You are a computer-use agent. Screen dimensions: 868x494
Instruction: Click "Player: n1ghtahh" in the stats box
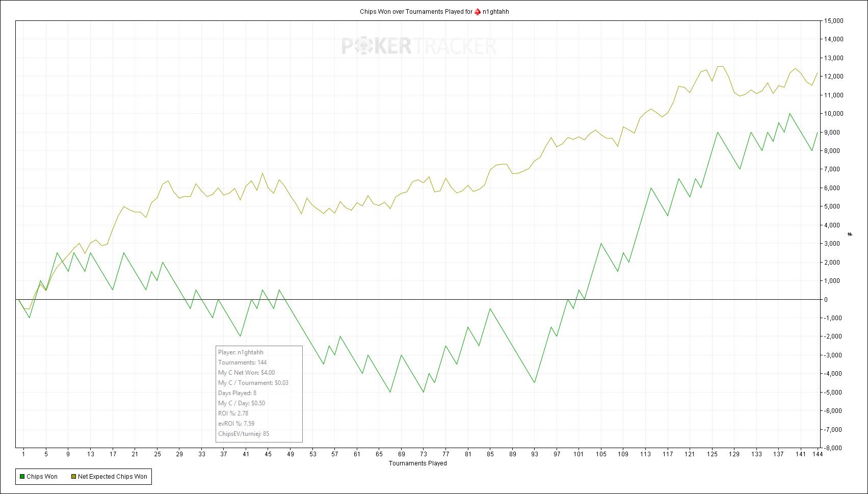[x=241, y=352]
